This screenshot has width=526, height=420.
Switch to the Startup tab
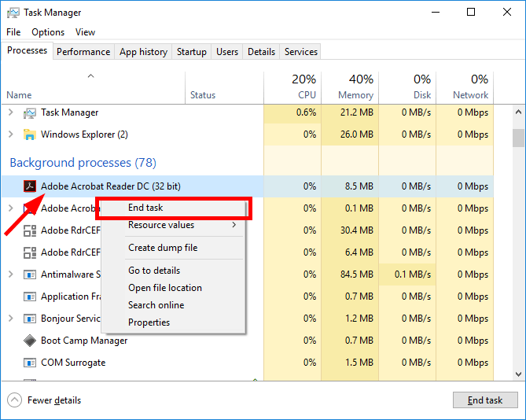click(x=192, y=52)
